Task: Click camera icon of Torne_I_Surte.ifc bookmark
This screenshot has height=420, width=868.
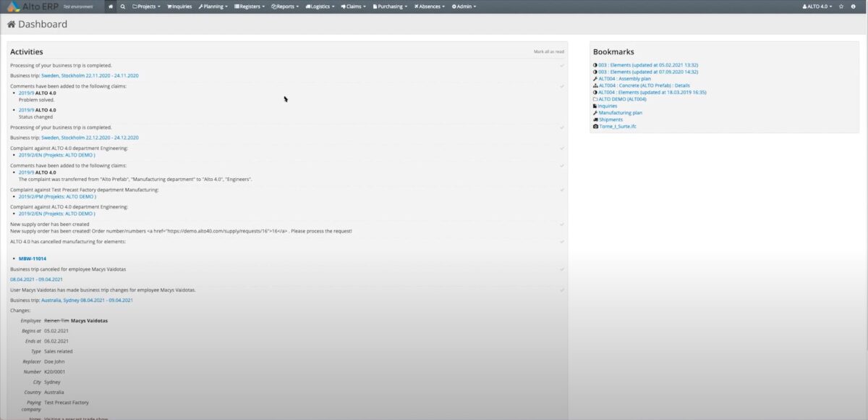Action: 595,127
